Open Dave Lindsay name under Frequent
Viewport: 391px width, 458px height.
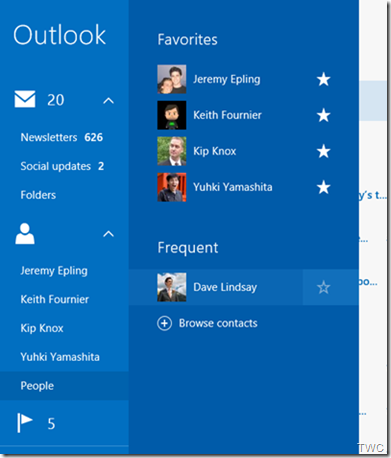point(225,287)
